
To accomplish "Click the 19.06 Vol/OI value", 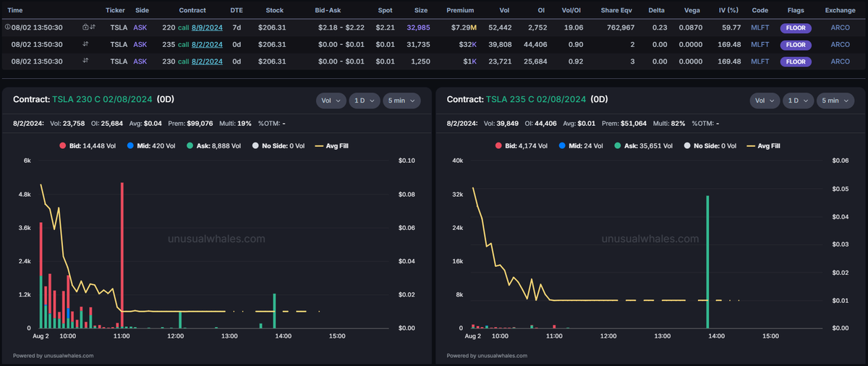I will pyautogui.click(x=573, y=27).
